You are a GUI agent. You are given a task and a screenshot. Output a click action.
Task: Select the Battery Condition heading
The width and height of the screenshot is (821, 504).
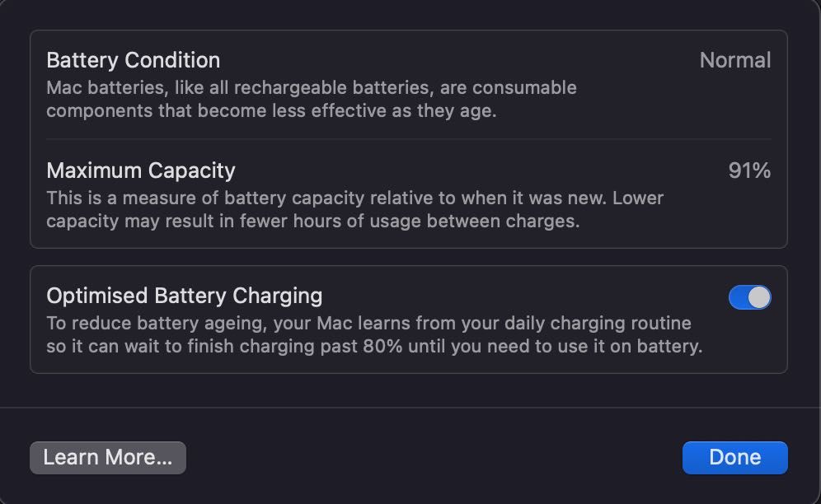[134, 60]
